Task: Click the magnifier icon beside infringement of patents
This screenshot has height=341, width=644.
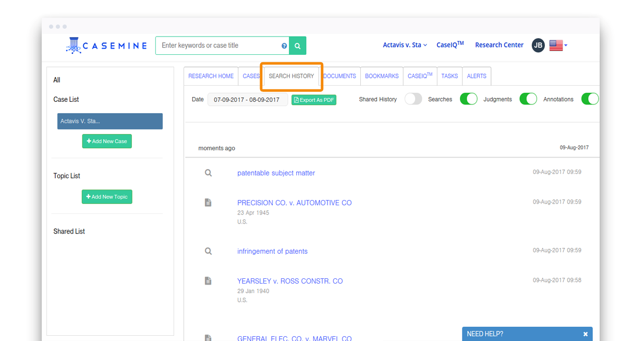Action: [208, 251]
